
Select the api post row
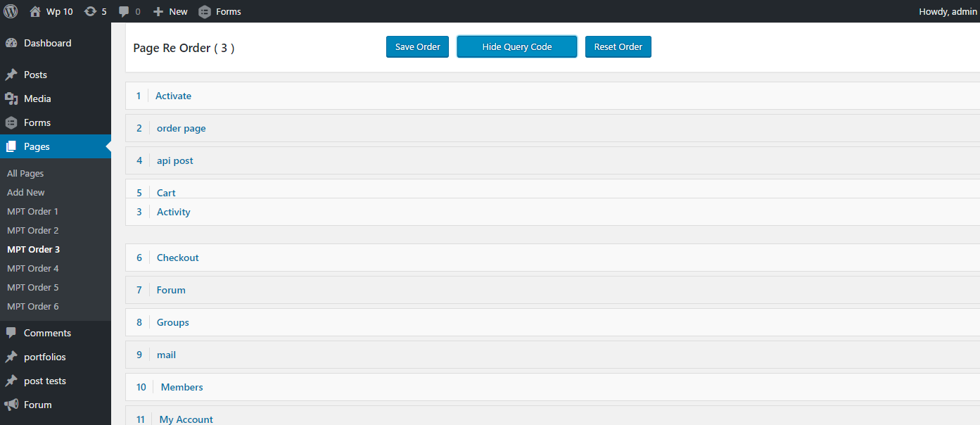tap(552, 160)
